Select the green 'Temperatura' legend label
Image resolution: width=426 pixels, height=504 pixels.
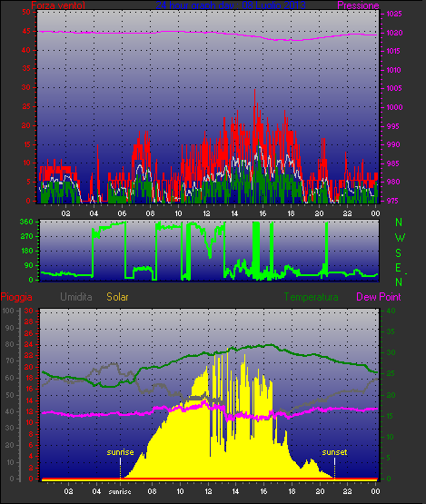click(x=311, y=297)
